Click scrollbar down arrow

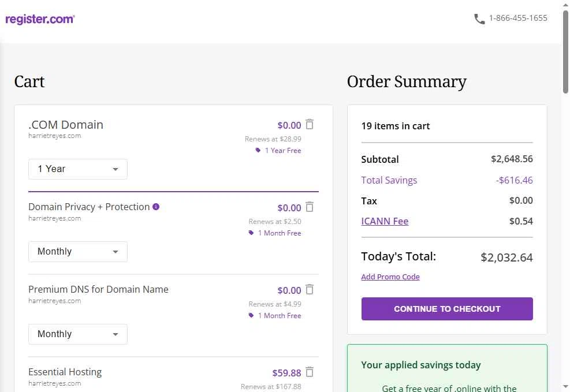click(x=565, y=386)
